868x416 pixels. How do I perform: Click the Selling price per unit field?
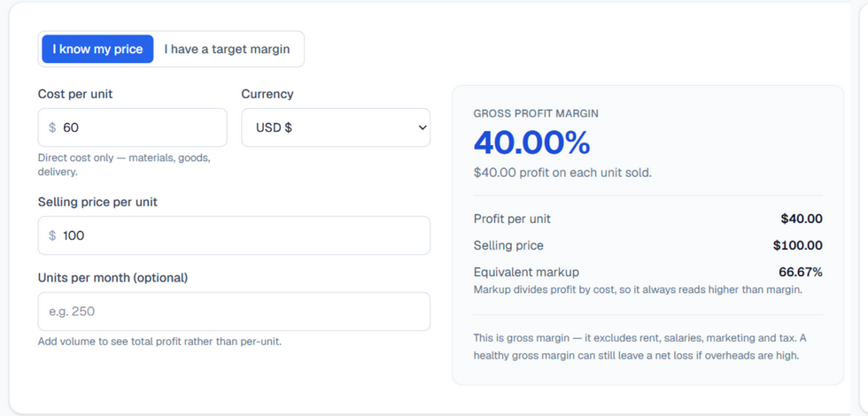click(x=234, y=235)
